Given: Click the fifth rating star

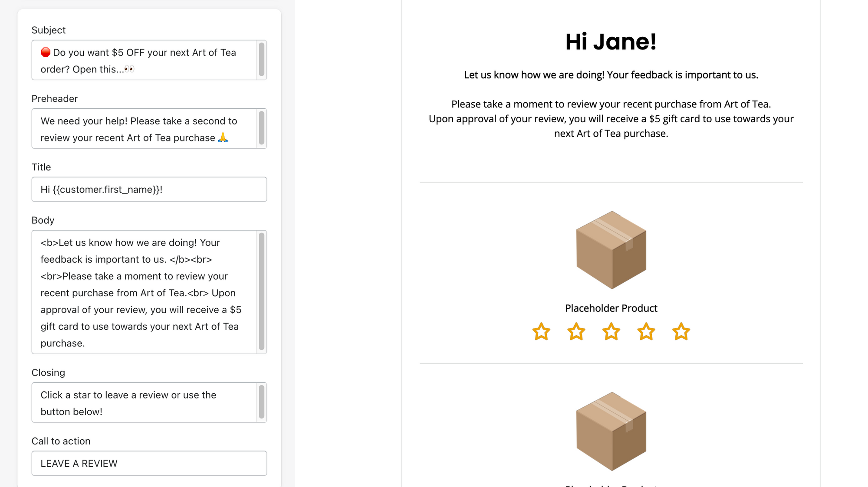Looking at the screenshot, I should coord(681,332).
